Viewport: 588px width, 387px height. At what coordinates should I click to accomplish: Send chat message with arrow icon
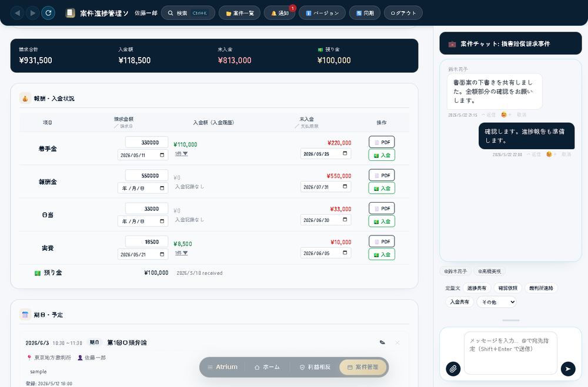tap(568, 369)
